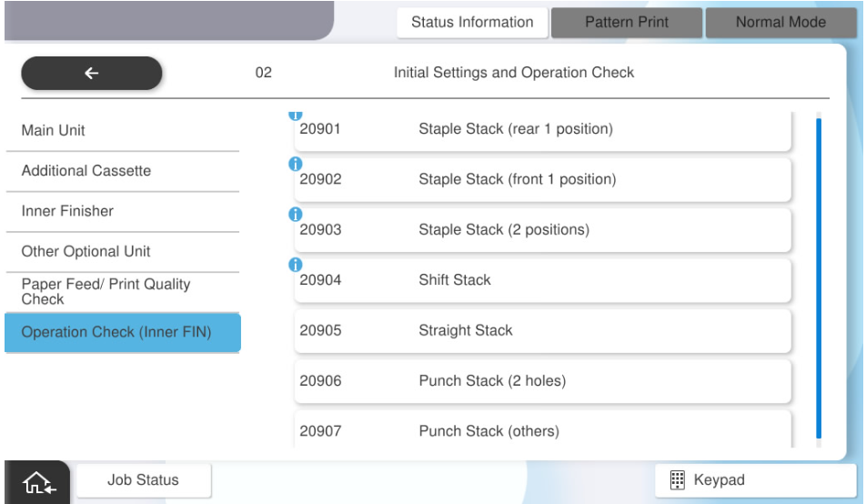The width and height of the screenshot is (866, 504).
Task: Select Punch Stack (2 holes) item
Action: (542, 381)
